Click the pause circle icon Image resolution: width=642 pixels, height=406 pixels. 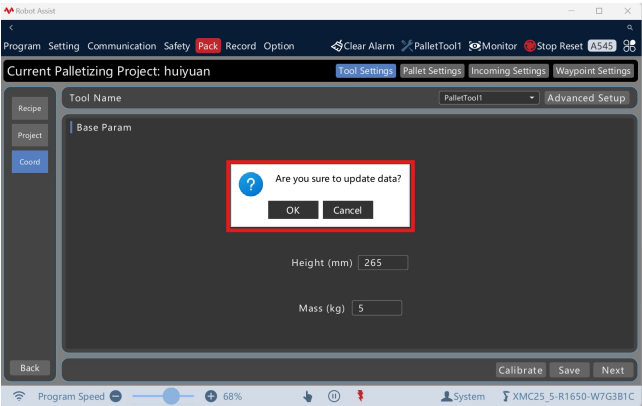(x=334, y=396)
